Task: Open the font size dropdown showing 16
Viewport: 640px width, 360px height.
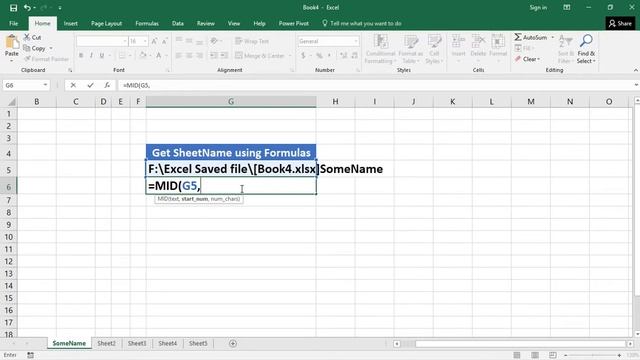Action: click(x=145, y=41)
